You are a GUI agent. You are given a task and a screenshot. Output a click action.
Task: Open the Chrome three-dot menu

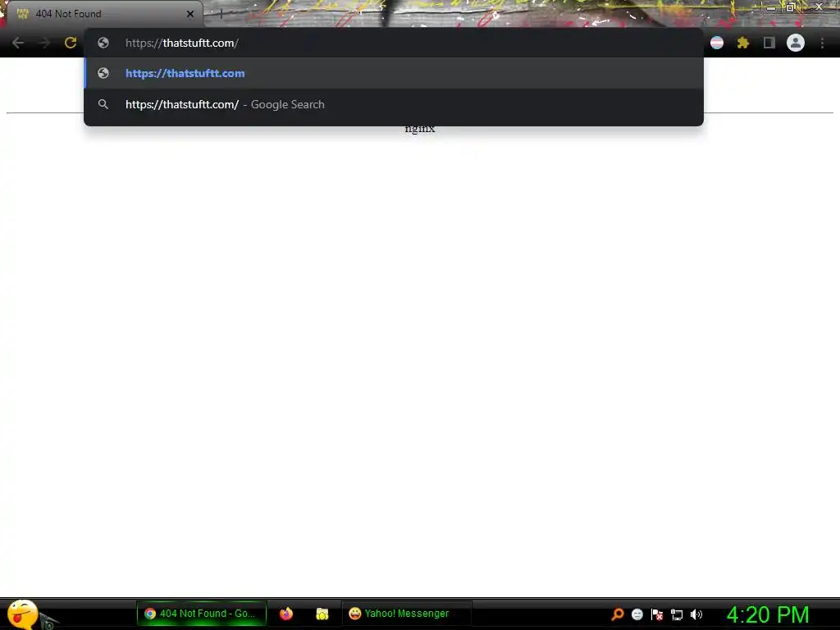(x=822, y=43)
